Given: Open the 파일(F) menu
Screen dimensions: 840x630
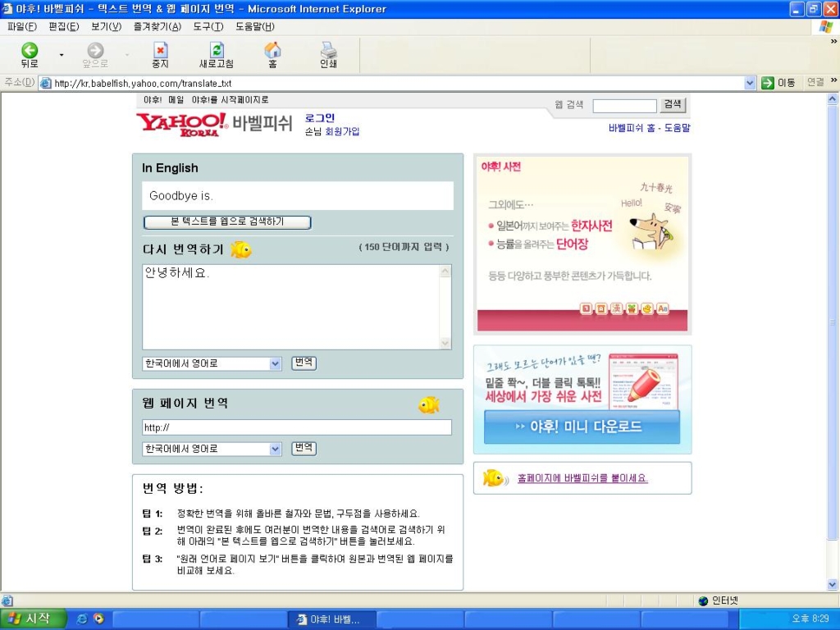Looking at the screenshot, I should [x=22, y=27].
